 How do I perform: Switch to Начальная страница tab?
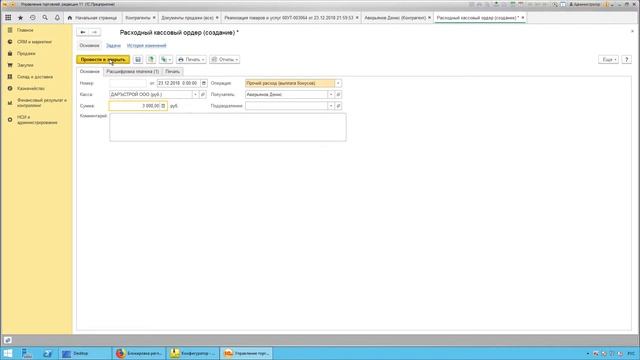click(x=92, y=18)
